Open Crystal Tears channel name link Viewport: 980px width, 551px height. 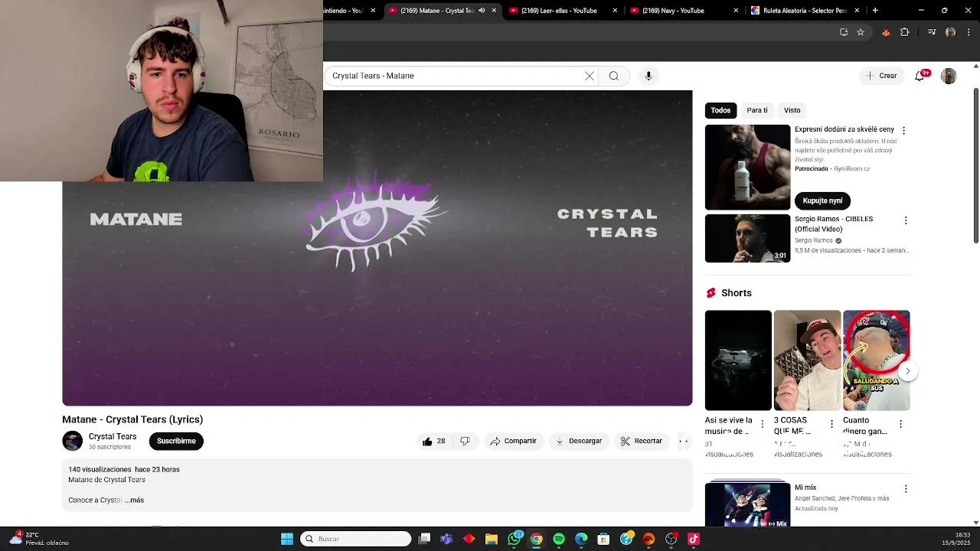point(113,436)
